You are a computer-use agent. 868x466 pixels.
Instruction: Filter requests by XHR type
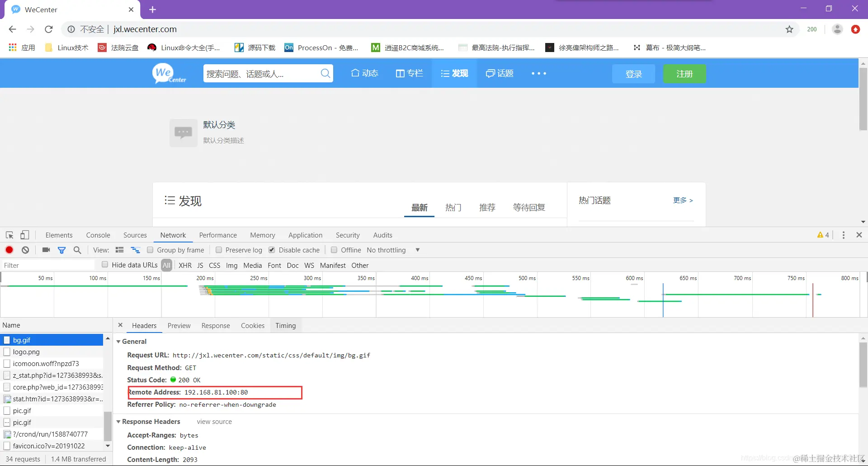tap(185, 265)
